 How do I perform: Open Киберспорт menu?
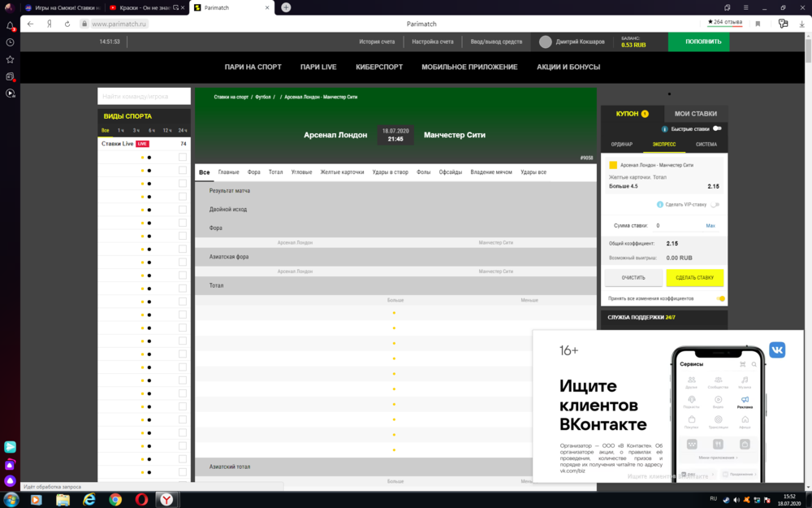pos(379,67)
